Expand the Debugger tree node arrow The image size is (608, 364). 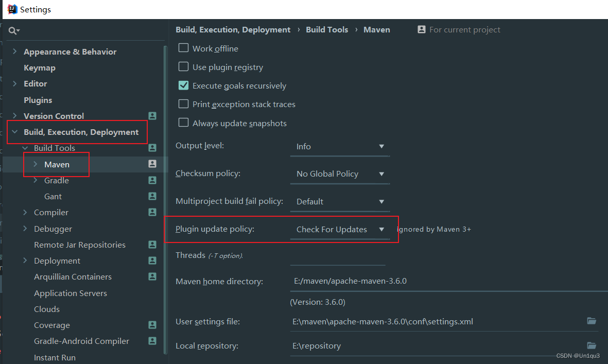click(x=25, y=228)
